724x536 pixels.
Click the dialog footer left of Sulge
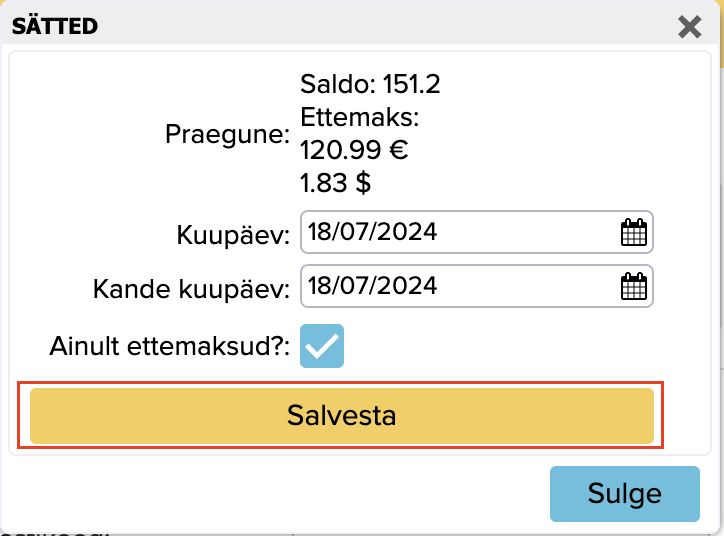pos(280,493)
